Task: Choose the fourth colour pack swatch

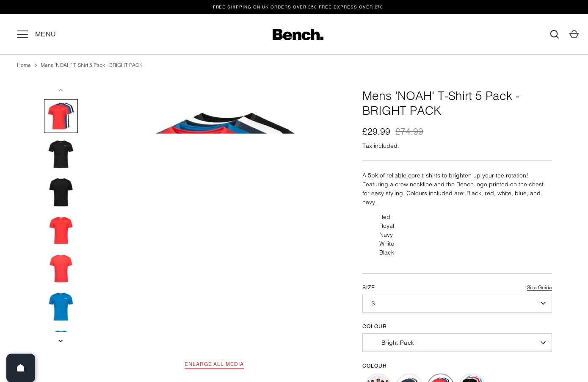Action: tap(472, 378)
